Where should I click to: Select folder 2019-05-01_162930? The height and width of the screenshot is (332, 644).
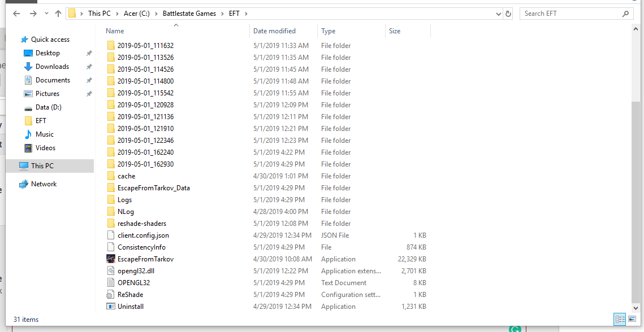coord(145,164)
